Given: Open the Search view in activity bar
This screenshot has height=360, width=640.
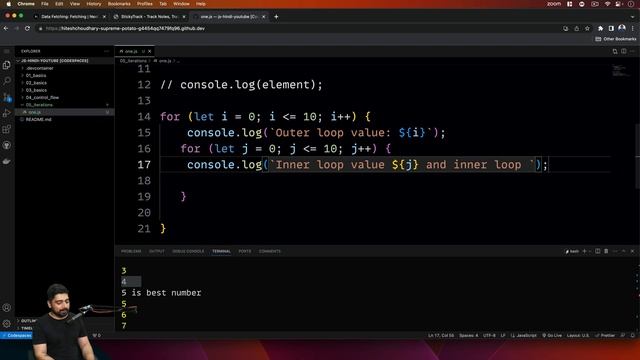Looking at the screenshot, I should (7, 81).
